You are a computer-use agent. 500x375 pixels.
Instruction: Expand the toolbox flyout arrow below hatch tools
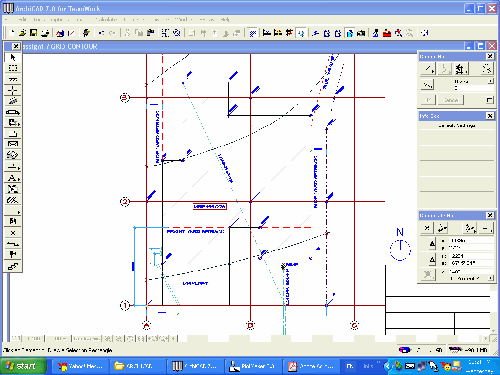13,212
